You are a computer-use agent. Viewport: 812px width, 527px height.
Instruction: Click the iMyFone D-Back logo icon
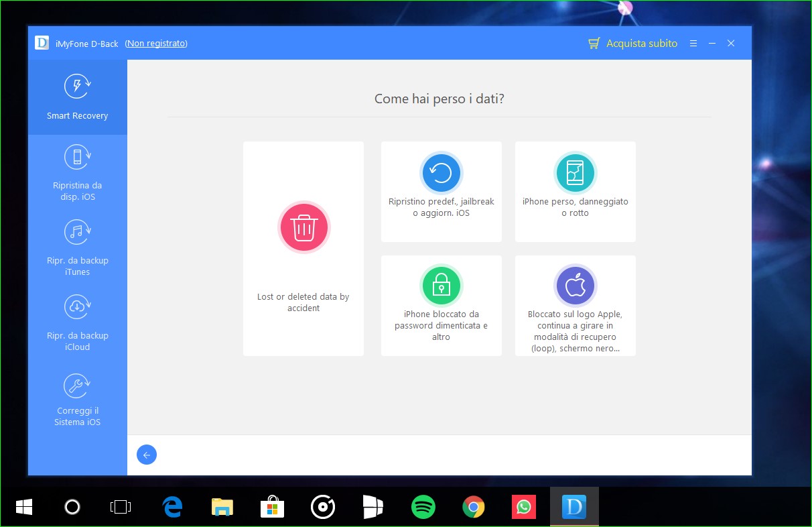pyautogui.click(x=43, y=43)
